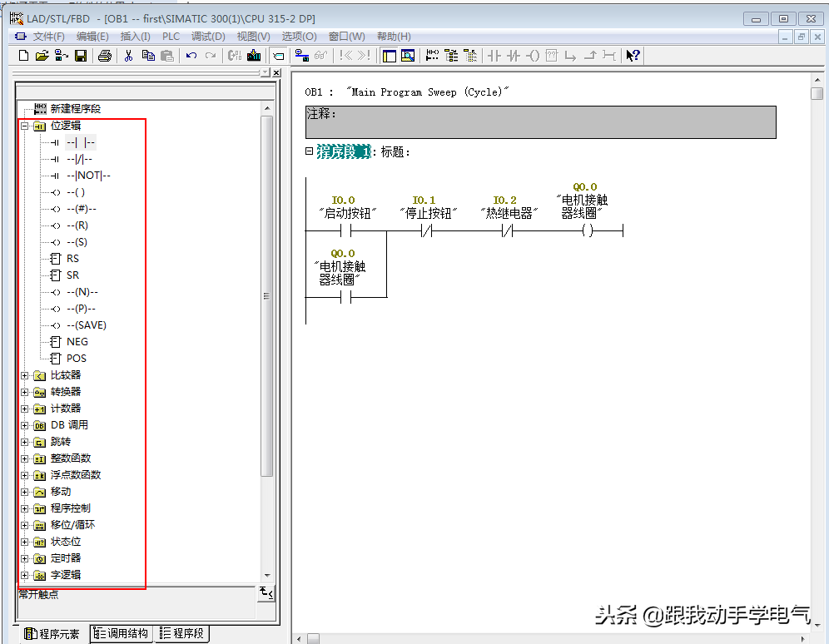Insert output coil from toolbar
This screenshot has height=644, width=829.
533,56
